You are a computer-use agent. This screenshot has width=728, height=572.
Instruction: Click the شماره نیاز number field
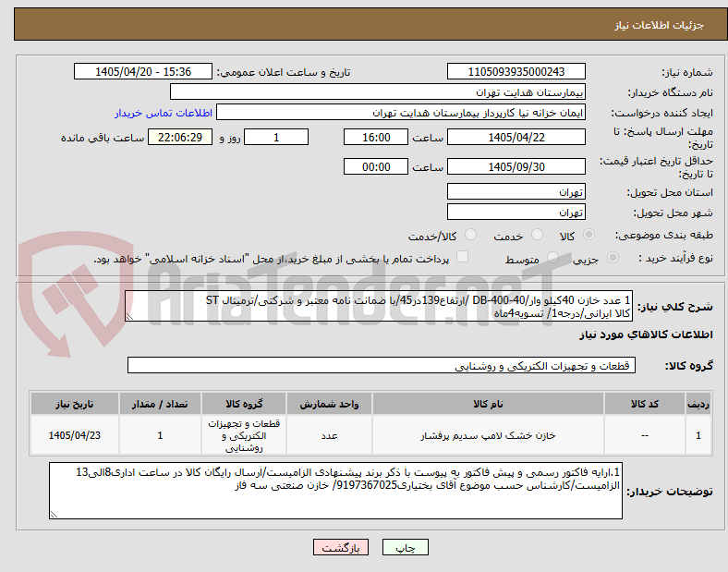[x=516, y=72]
